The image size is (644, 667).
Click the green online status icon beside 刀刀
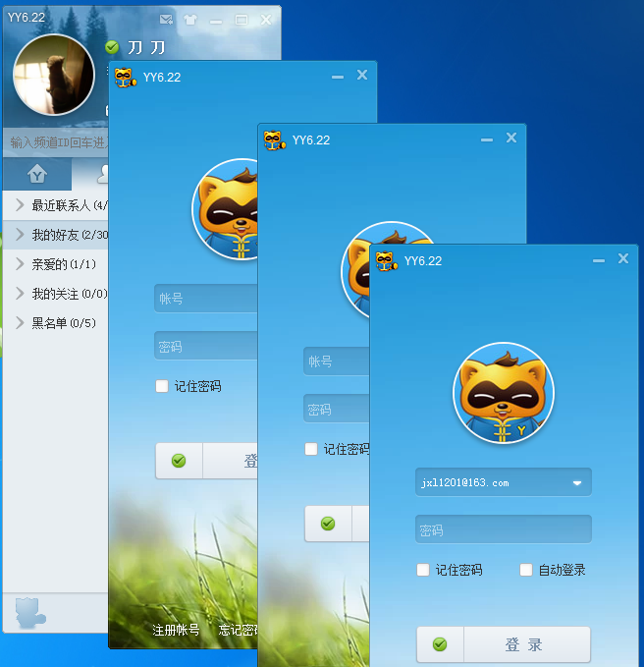[112, 47]
